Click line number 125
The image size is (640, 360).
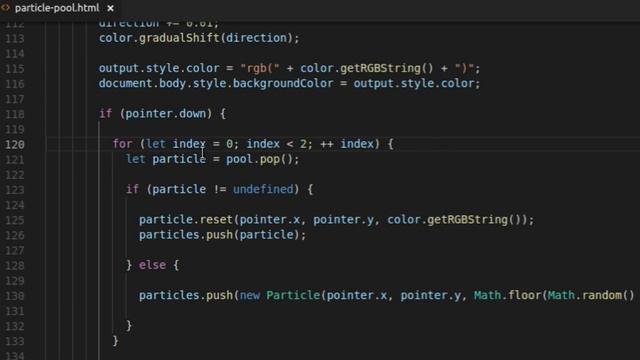coord(15,220)
